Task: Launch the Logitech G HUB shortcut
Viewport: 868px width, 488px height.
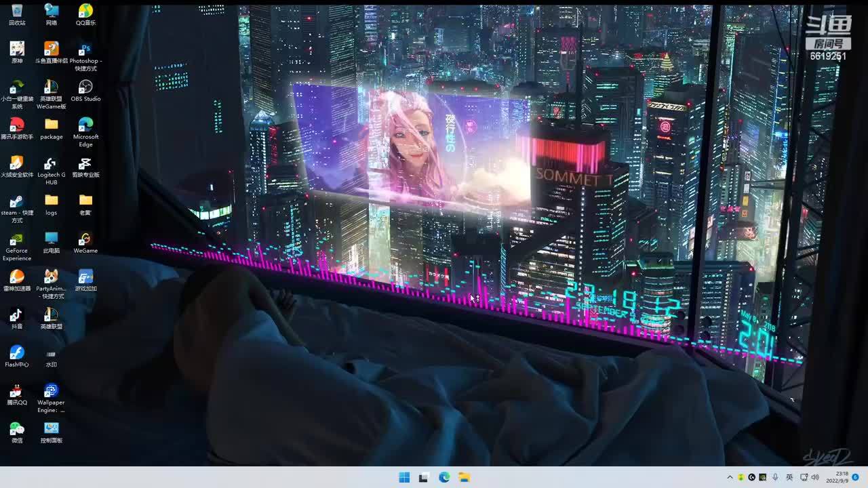Action: (x=51, y=170)
